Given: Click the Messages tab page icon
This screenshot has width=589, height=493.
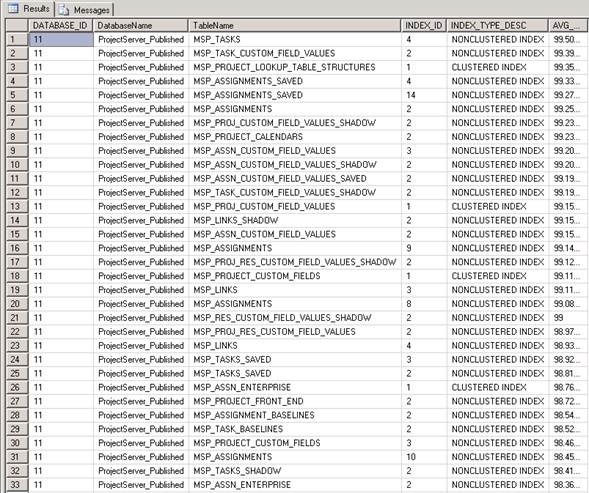Looking at the screenshot, I should click(63, 10).
